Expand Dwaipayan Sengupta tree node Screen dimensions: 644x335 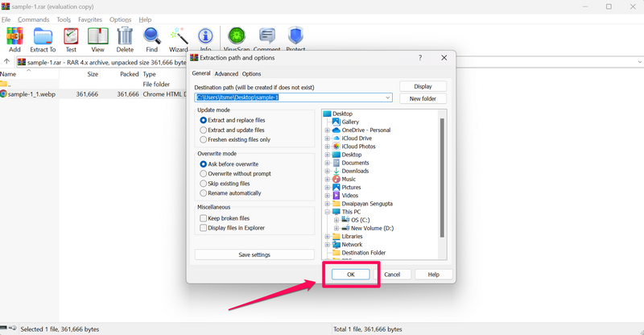click(328, 204)
